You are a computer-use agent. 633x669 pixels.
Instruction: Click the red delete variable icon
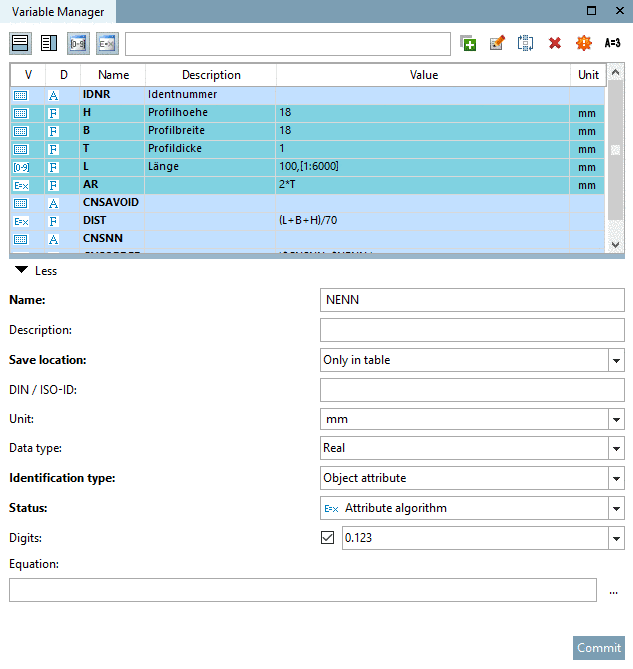pyautogui.click(x=555, y=43)
